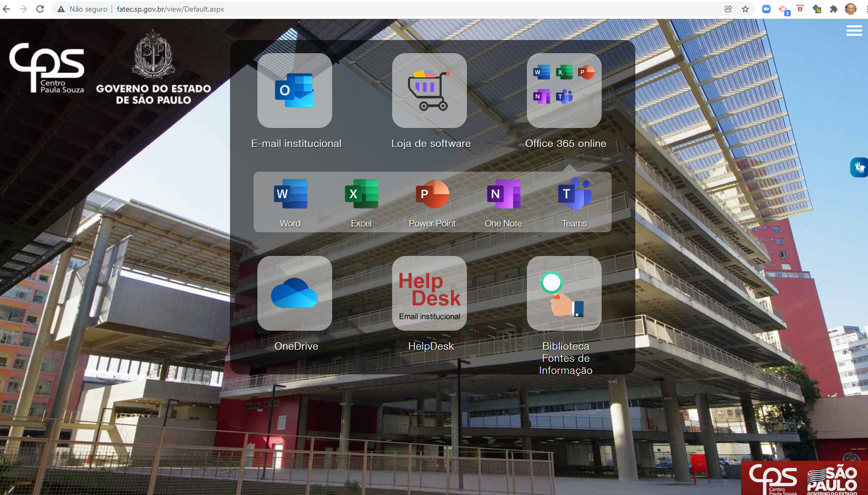
Task: Open the Help Desk Email institucional tile
Action: [430, 293]
